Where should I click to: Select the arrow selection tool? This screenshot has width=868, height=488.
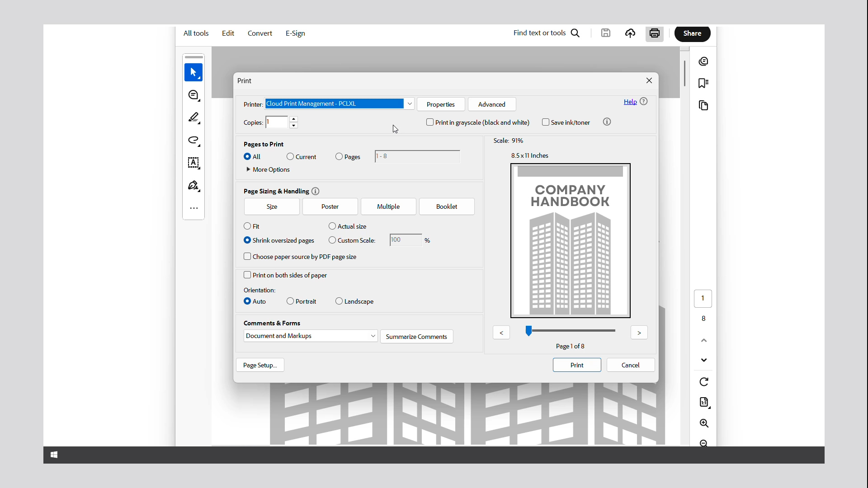193,73
